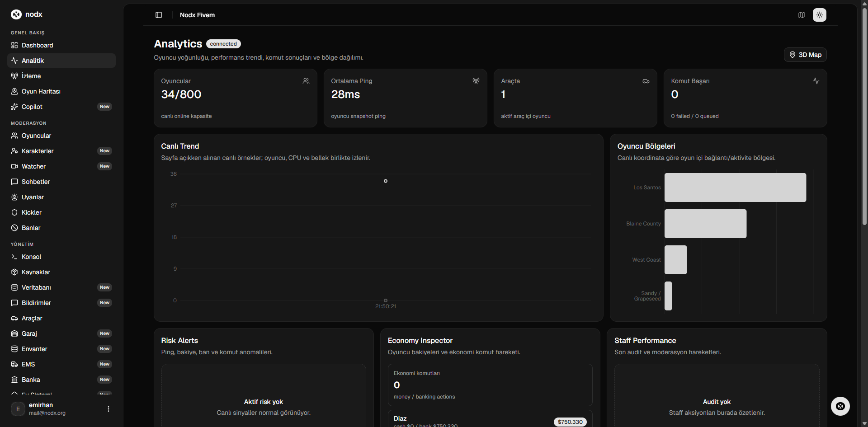Open the Dashboard menu item

coord(61,45)
